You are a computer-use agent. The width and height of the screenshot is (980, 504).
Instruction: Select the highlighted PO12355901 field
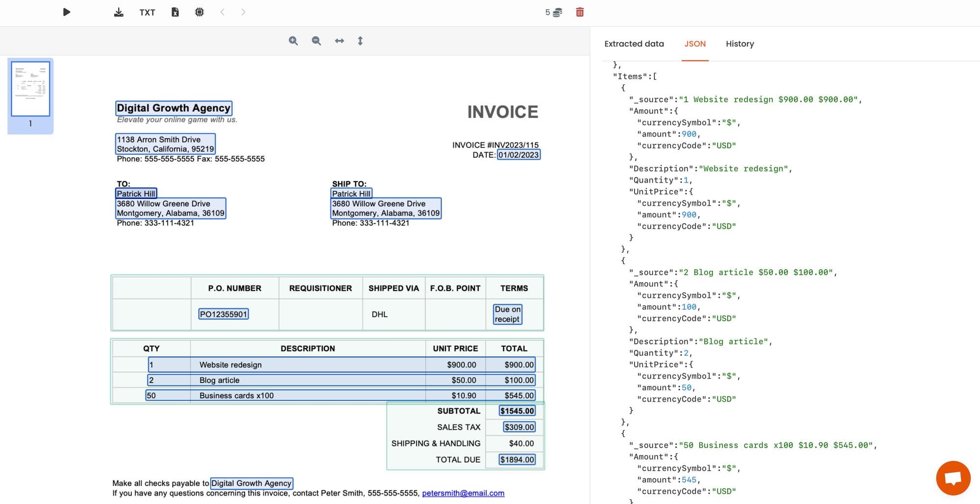(223, 314)
